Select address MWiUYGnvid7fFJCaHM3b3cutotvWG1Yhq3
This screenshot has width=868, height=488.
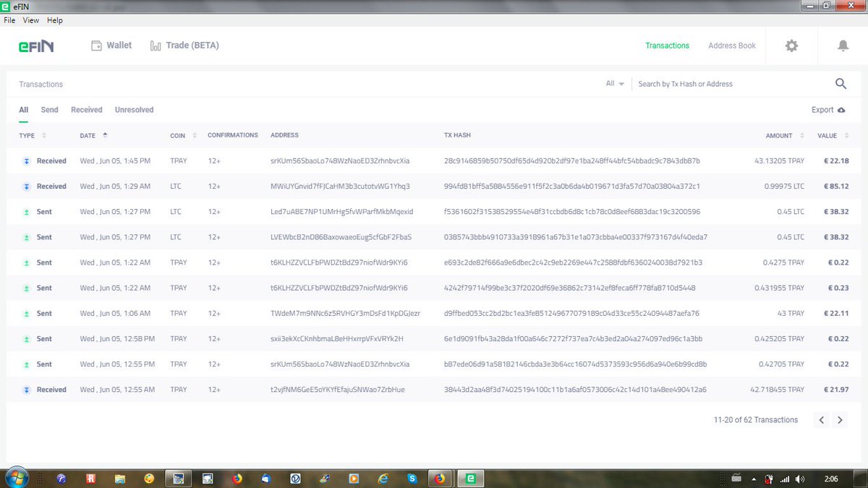point(340,187)
